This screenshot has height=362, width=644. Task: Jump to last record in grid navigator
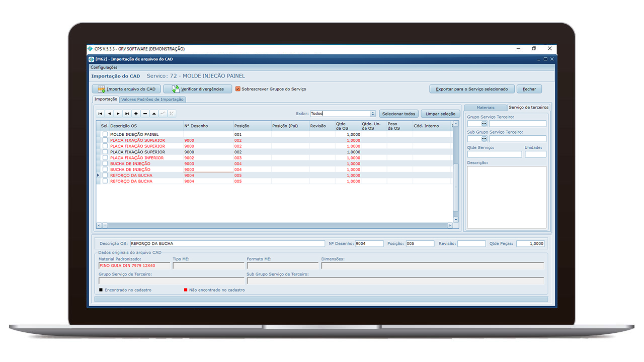(127, 114)
